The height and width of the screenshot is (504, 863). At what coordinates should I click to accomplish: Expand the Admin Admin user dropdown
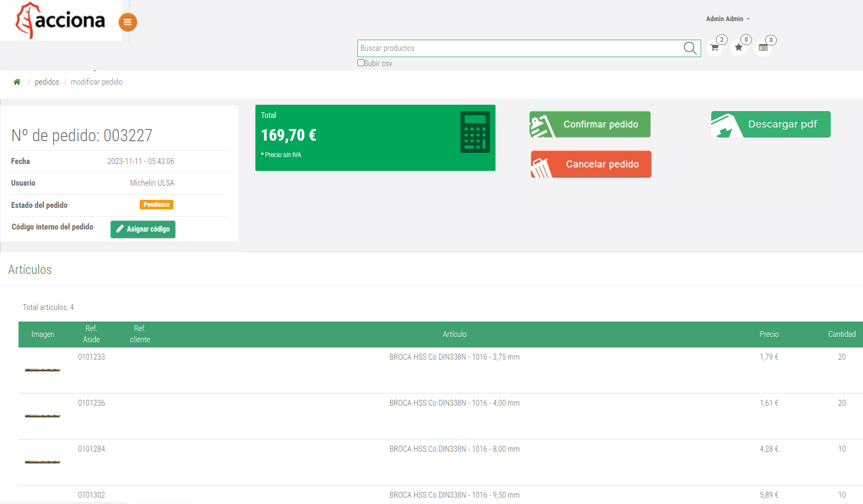point(728,19)
